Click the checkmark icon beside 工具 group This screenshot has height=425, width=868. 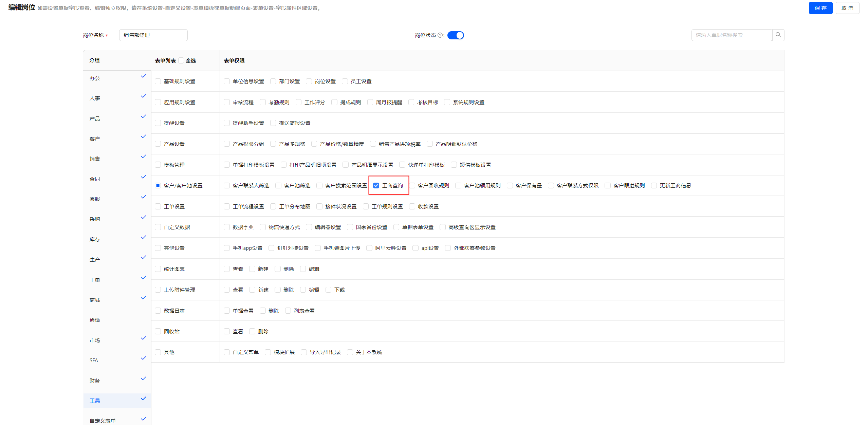click(x=143, y=399)
